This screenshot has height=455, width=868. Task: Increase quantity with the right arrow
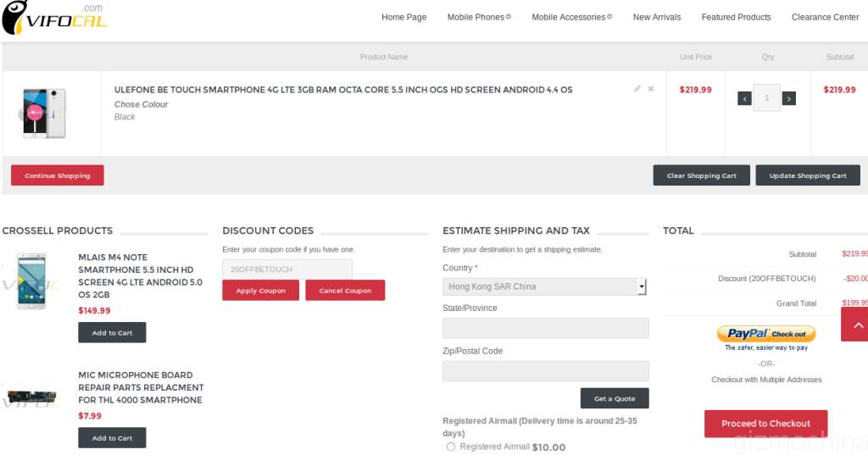coord(789,98)
